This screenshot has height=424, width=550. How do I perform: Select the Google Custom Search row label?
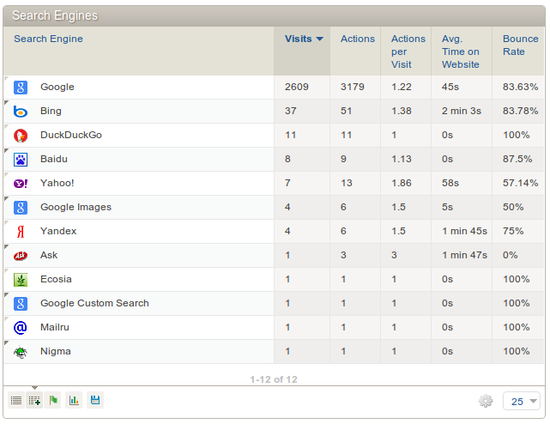pos(94,303)
